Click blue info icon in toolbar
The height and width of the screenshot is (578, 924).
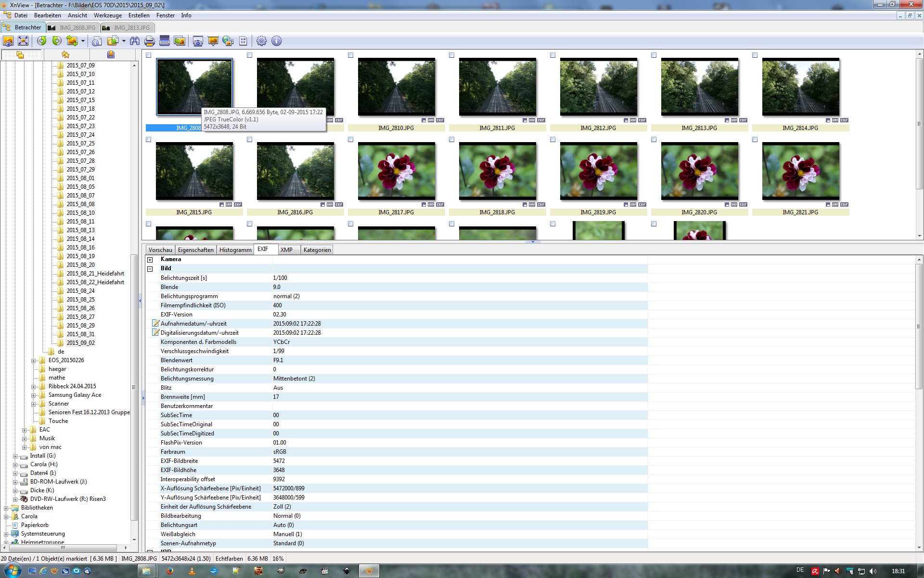coord(277,41)
